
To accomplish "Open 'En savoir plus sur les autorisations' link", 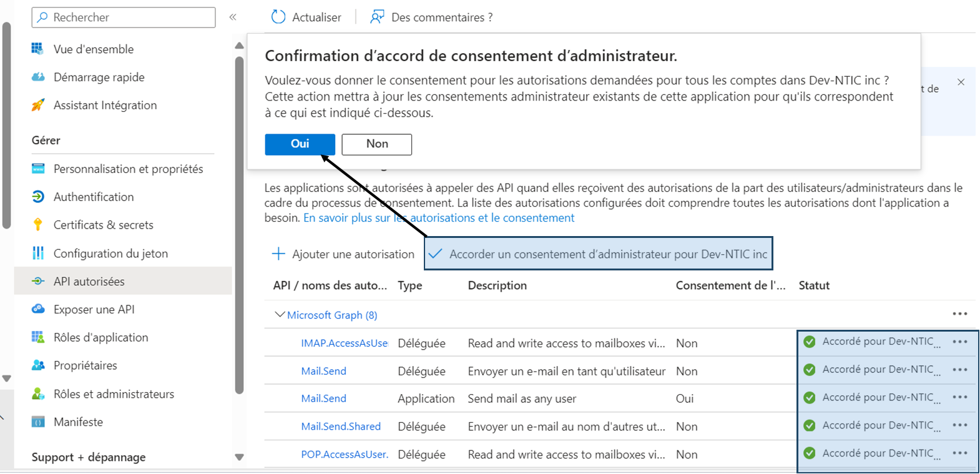I will pyautogui.click(x=438, y=218).
